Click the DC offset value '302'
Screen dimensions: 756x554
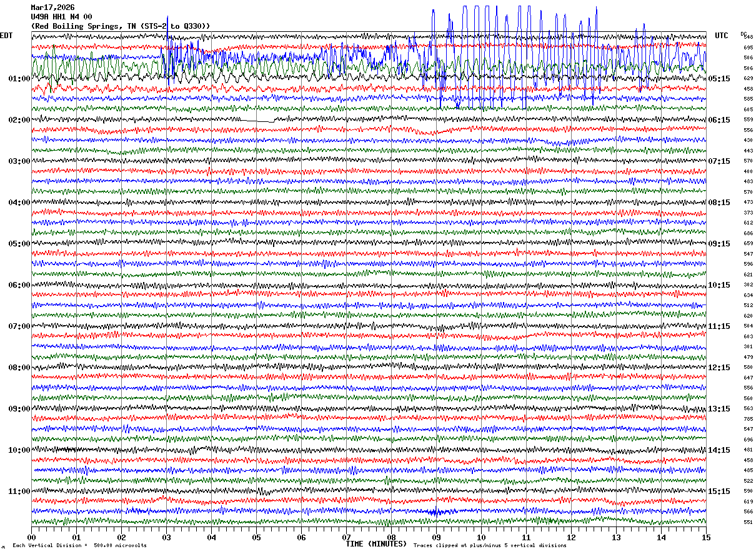tap(748, 285)
